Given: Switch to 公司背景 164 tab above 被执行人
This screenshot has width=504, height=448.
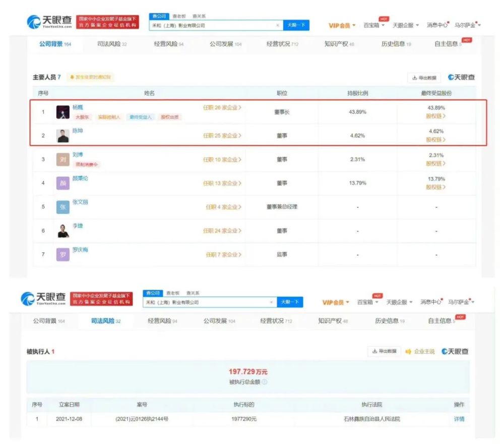Looking at the screenshot, I should coord(49,321).
